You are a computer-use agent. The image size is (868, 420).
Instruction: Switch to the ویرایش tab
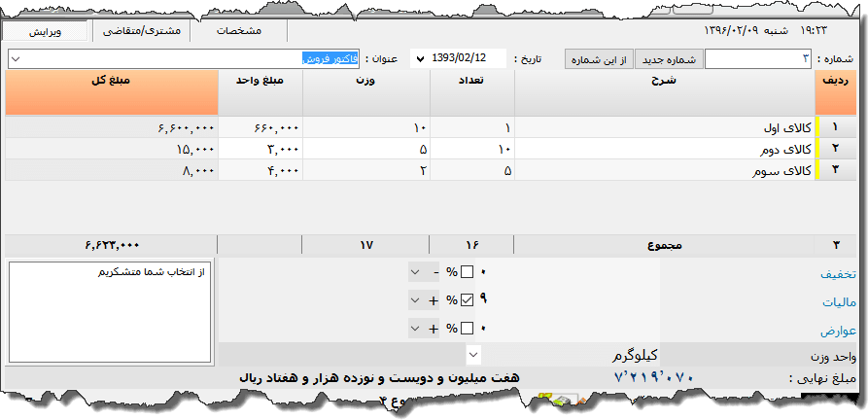tap(45, 31)
